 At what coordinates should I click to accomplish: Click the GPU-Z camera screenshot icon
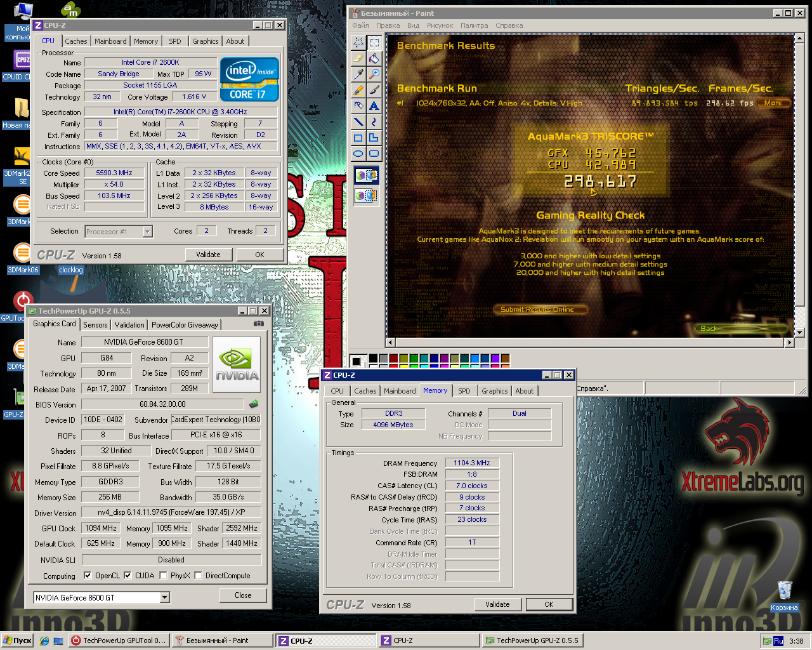pyautogui.click(x=259, y=324)
